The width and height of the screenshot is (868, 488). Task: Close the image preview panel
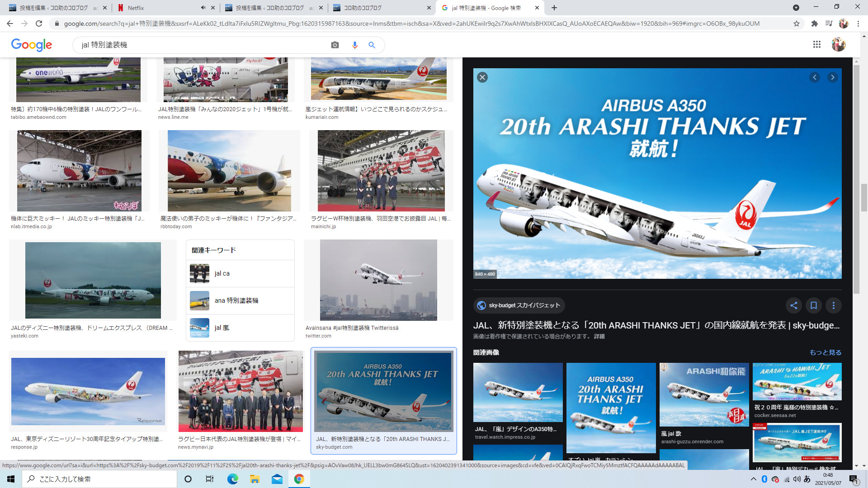[x=482, y=77]
